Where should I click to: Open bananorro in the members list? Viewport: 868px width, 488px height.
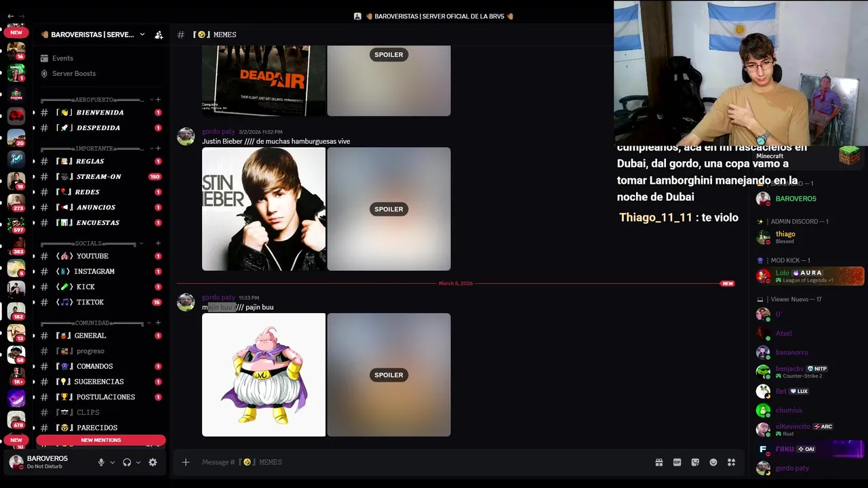(810, 352)
